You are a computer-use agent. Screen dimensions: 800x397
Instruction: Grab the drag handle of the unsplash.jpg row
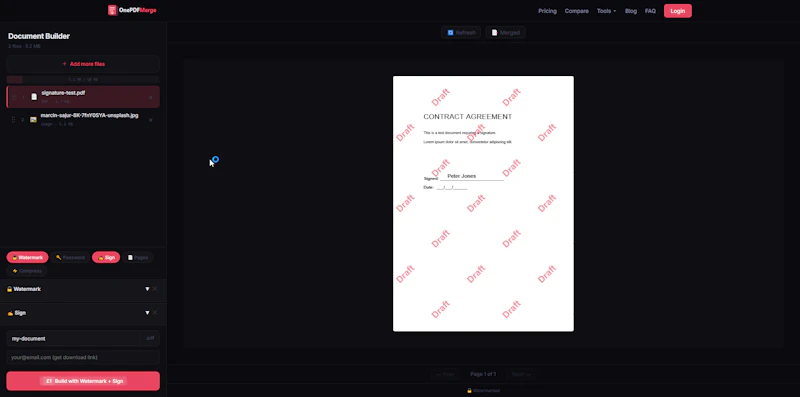coord(13,120)
